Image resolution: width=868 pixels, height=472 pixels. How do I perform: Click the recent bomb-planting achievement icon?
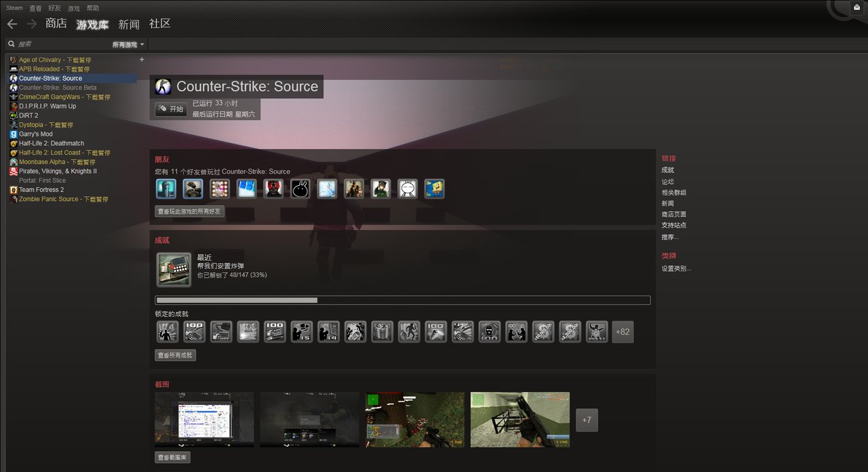point(174,269)
